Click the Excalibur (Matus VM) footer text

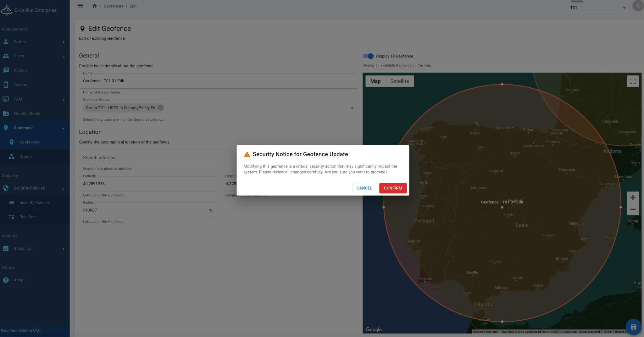pyautogui.click(x=21, y=331)
